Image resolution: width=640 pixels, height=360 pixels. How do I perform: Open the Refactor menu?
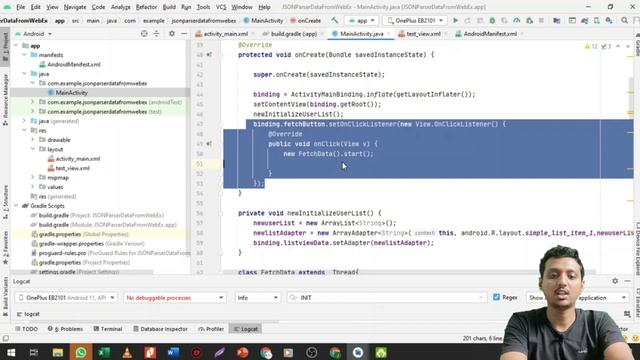click(x=146, y=7)
